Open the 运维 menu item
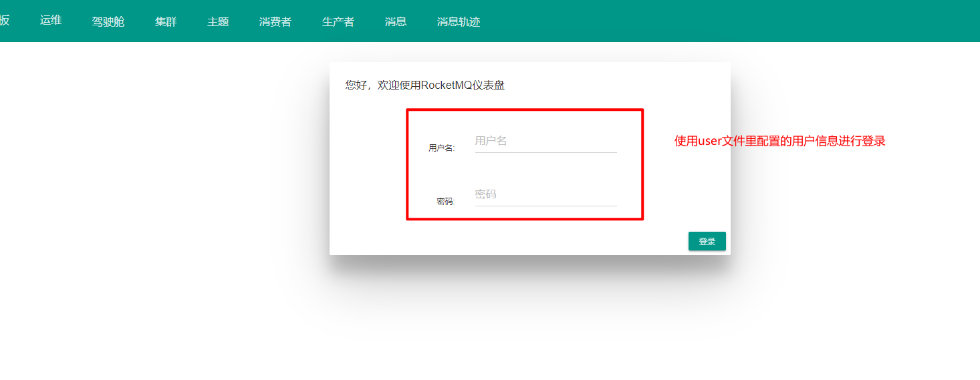980x380 pixels. point(51,20)
